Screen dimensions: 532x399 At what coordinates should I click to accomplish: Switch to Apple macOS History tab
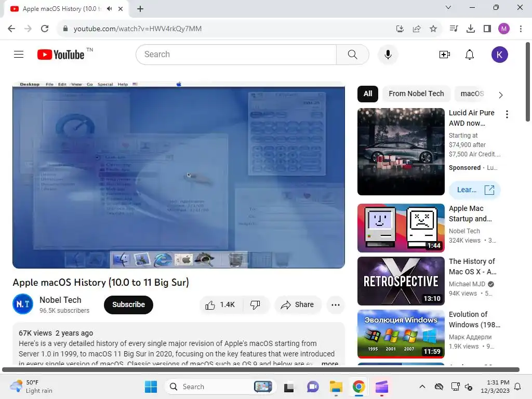coord(61,9)
